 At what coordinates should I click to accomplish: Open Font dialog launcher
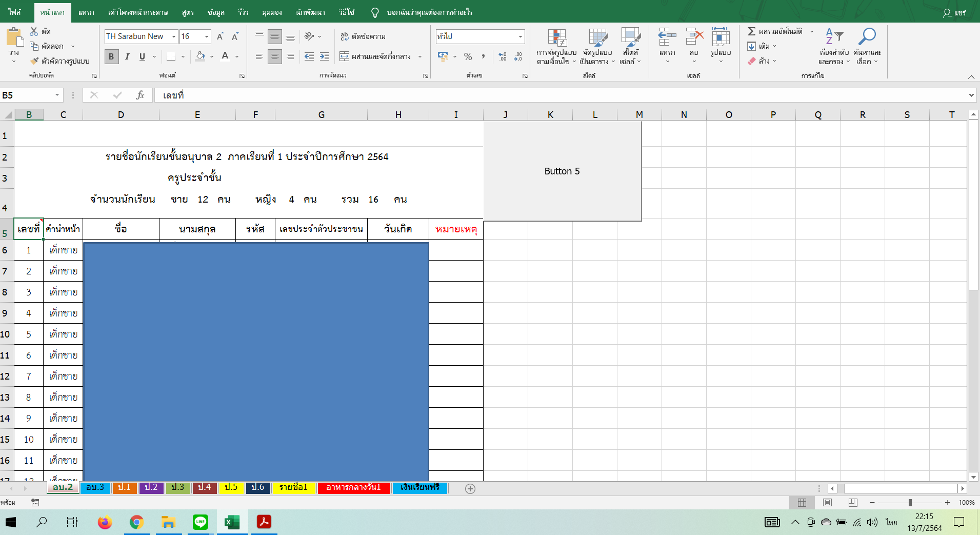click(242, 76)
